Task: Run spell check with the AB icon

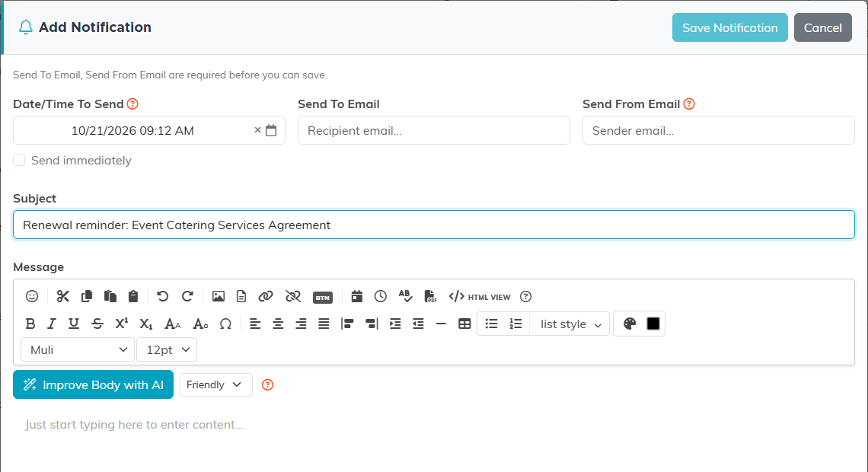Action: coord(405,297)
